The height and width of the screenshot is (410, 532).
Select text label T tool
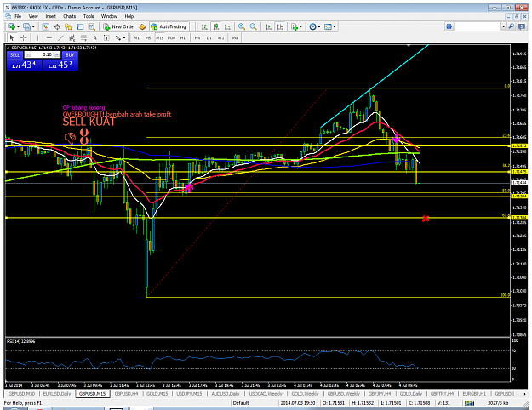[x=106, y=38]
